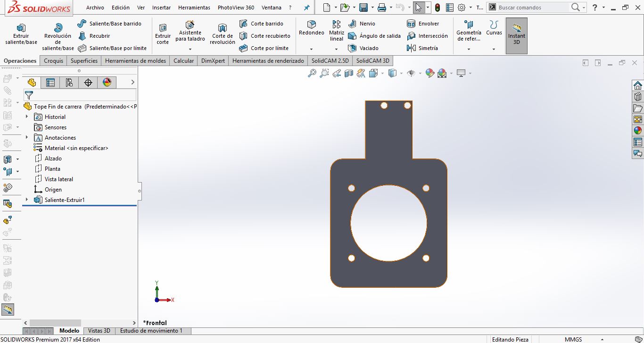Open the Redondeo dropdown arrow
The image size is (644, 343).
pos(312,49)
